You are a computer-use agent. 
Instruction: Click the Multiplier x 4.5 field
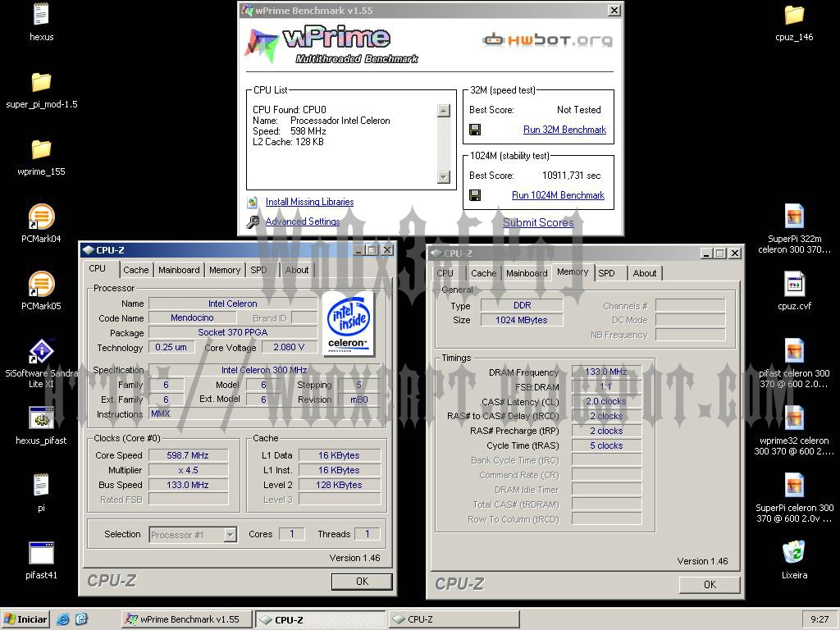[188, 470]
